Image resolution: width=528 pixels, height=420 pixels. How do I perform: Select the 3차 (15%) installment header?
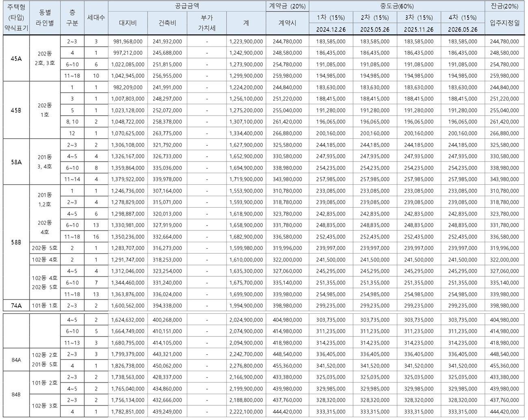pos(418,17)
